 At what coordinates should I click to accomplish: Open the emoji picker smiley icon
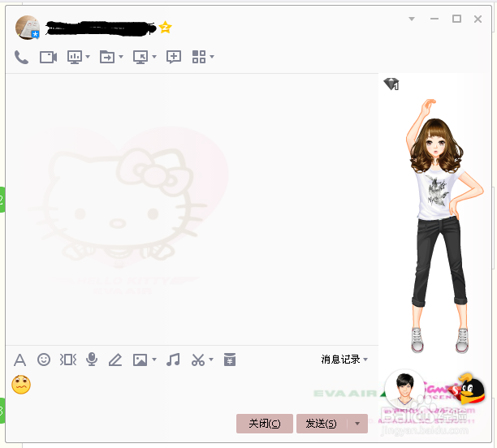click(44, 360)
